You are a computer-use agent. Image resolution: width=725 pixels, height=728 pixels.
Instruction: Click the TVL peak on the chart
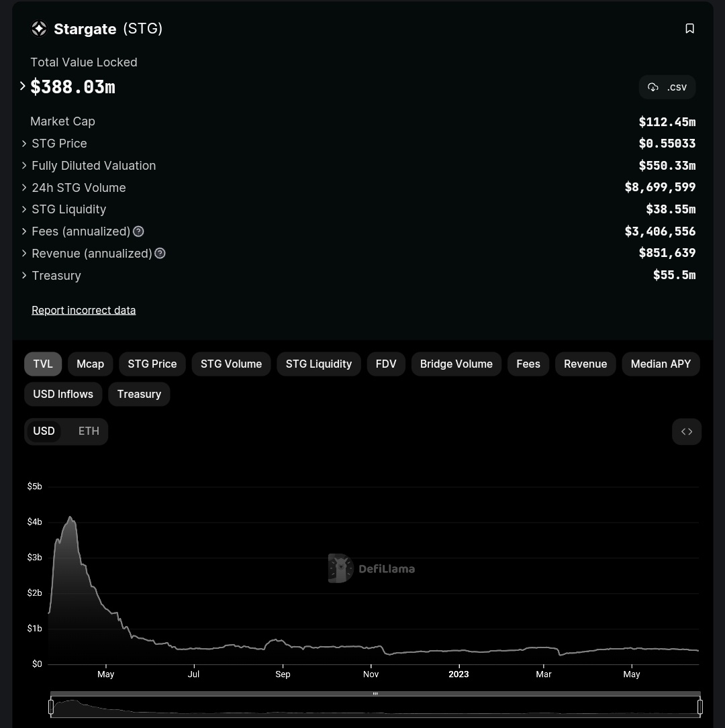click(x=70, y=517)
